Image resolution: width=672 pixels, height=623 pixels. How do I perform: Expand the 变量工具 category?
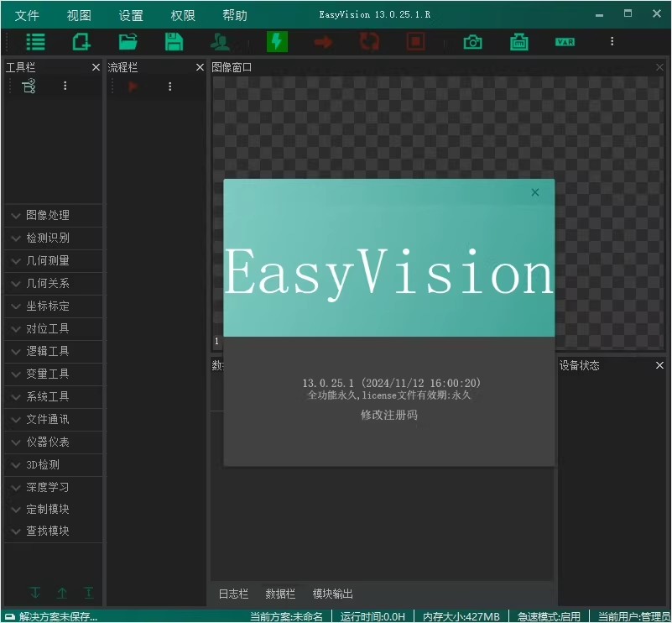pos(53,374)
